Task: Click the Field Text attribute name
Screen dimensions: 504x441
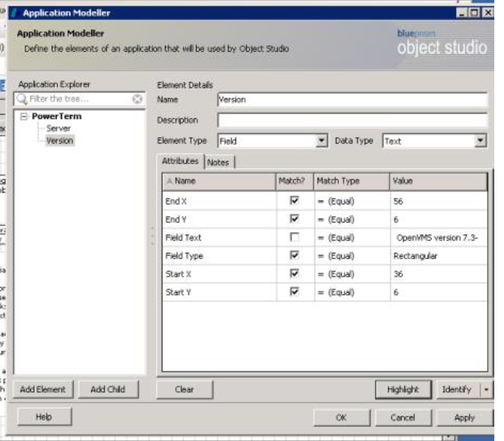Action: tap(183, 238)
